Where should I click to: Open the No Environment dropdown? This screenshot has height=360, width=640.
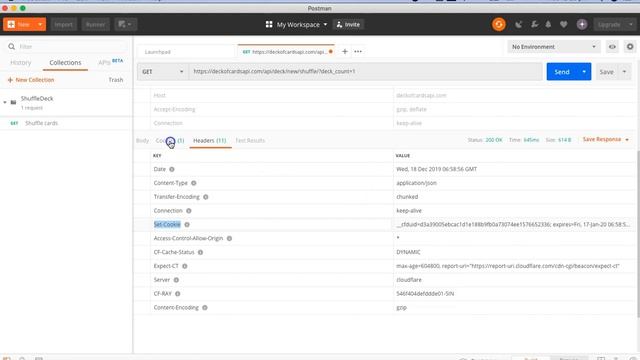[x=553, y=47]
